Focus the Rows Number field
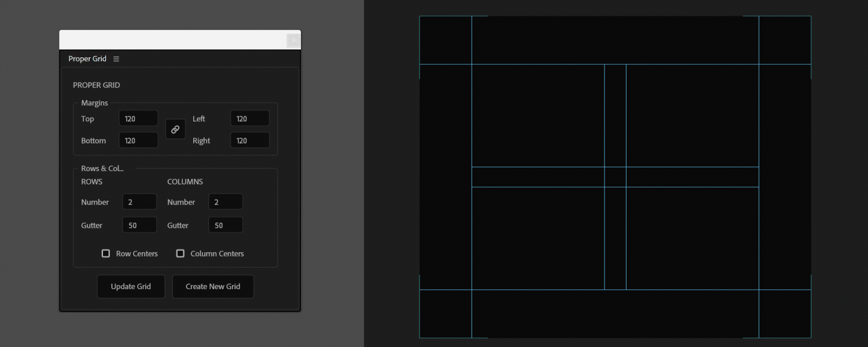This screenshot has width=868, height=347. (x=139, y=202)
